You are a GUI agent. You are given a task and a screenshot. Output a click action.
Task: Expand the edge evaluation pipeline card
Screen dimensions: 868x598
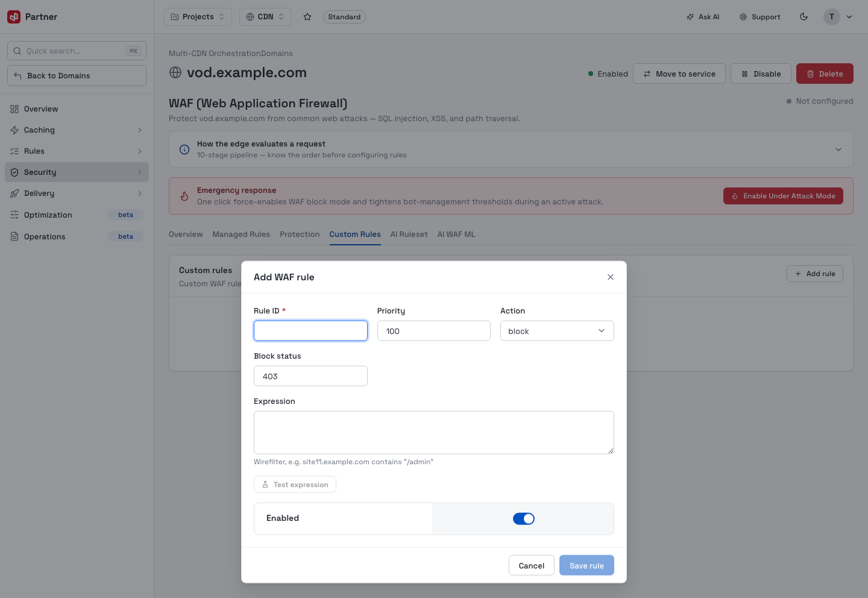[x=838, y=149]
